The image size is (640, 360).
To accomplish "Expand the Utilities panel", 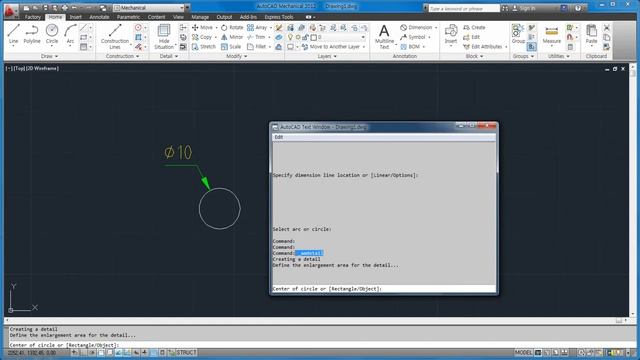I will [x=558, y=56].
